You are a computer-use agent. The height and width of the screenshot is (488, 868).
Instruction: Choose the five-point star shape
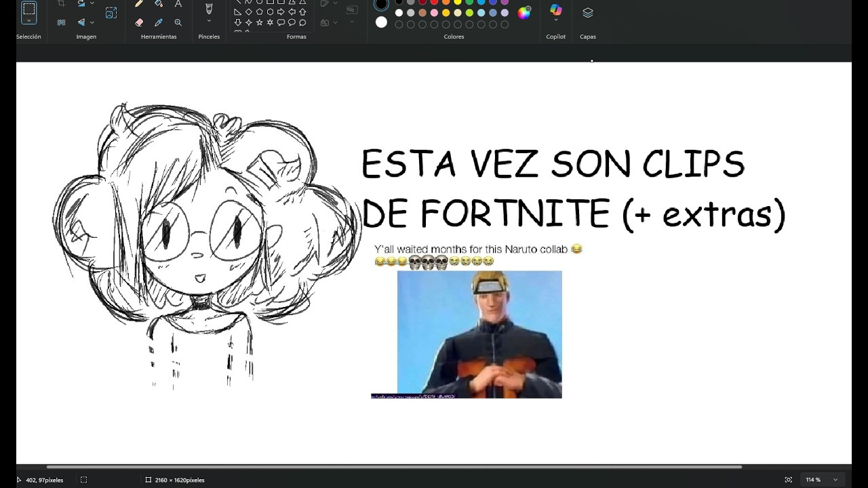[260, 22]
